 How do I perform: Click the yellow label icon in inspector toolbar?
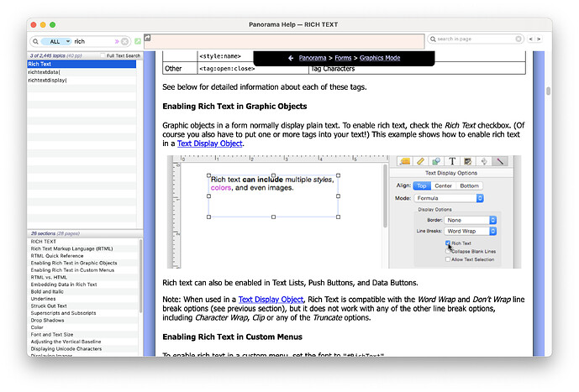click(405, 161)
